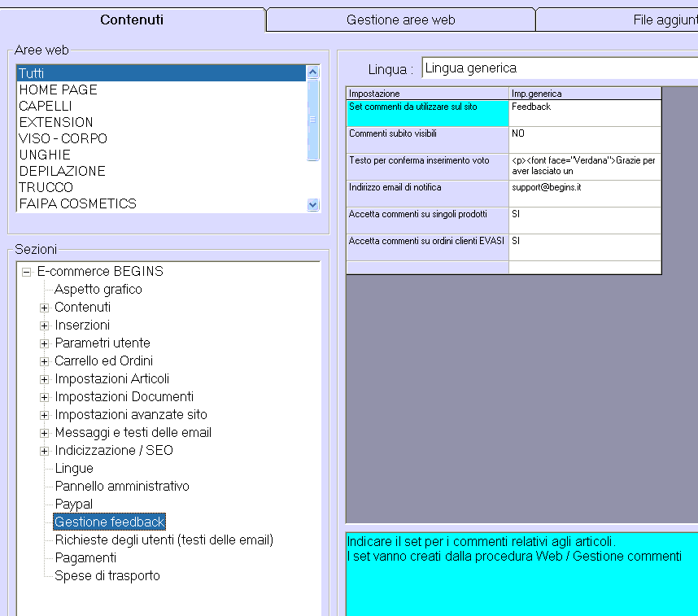Open the Gestione aree web tab

pyautogui.click(x=400, y=20)
